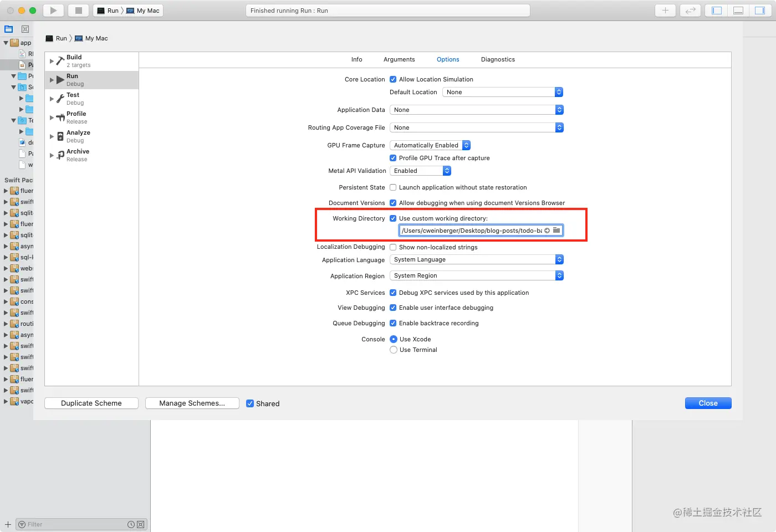This screenshot has height=532, width=776.
Task: Expand the Archive action disclosure triangle
Action: 52,155
